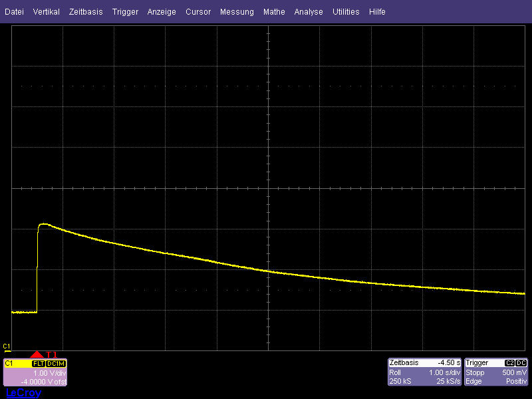Click the C2 trigger source badge
The height and width of the screenshot is (399, 532).
(x=510, y=363)
